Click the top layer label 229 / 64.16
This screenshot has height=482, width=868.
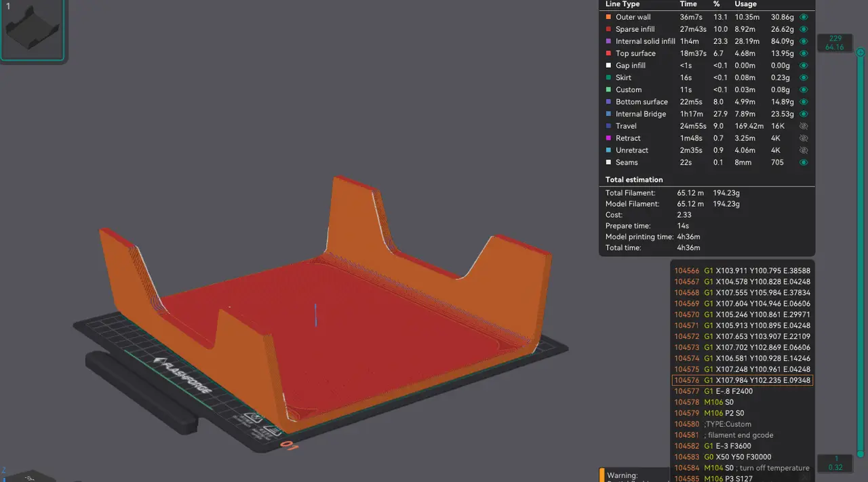tap(834, 43)
